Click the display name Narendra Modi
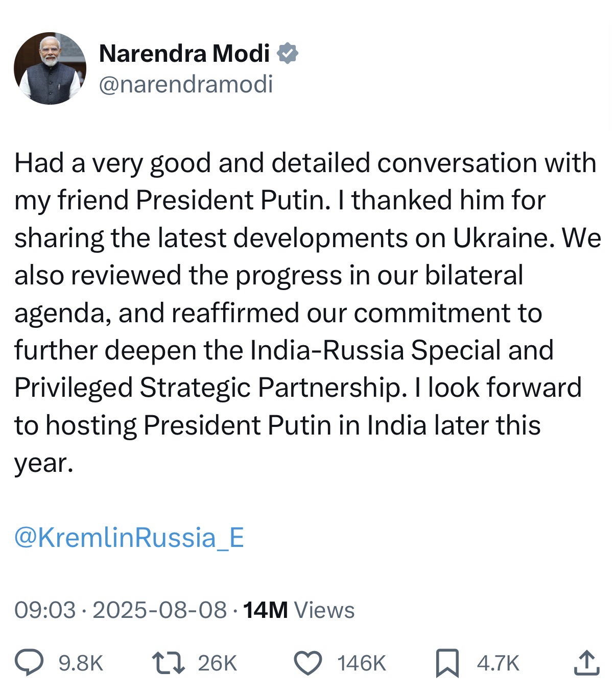Viewport: 616px width, 695px height. coord(184,54)
